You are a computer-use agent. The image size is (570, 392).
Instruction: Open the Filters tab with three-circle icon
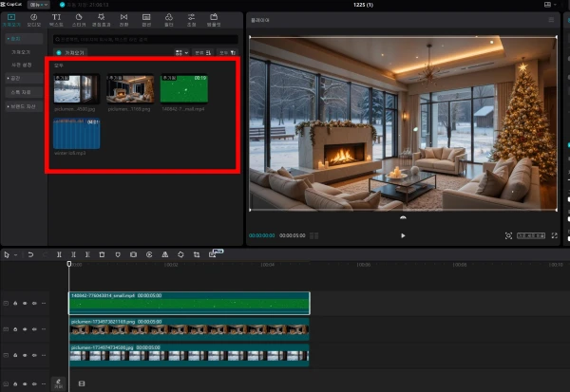click(x=169, y=20)
